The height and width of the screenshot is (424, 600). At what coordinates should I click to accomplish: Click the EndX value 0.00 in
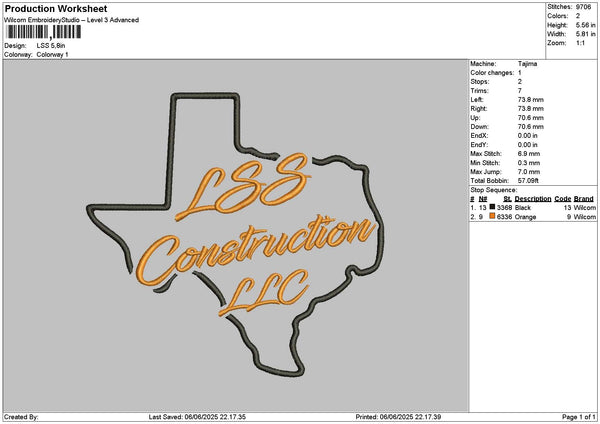click(x=528, y=136)
